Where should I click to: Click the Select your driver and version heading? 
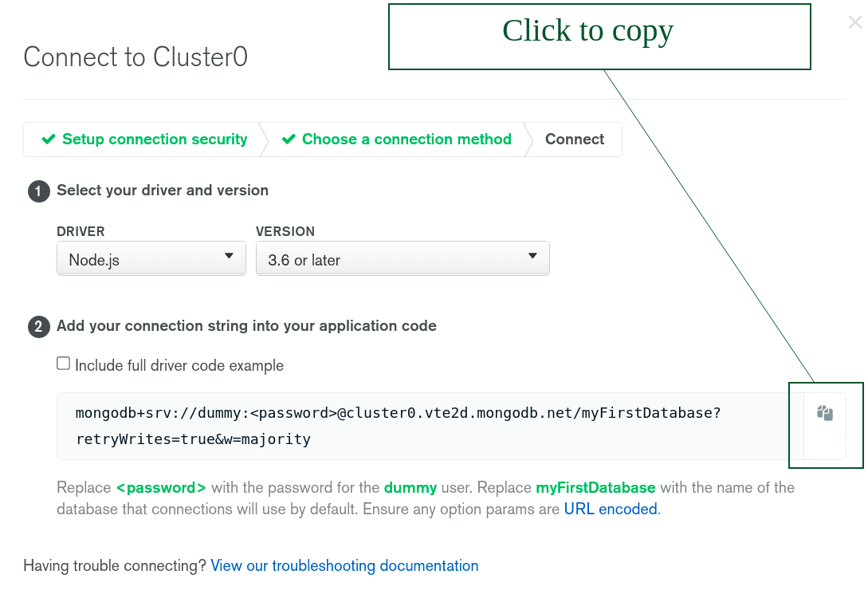(163, 191)
